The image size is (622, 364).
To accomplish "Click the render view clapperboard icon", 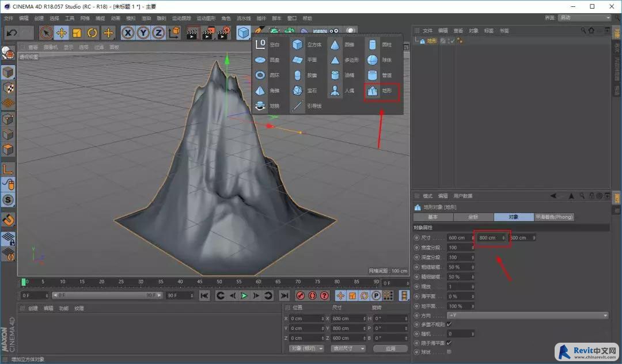I will pyautogui.click(x=192, y=33).
